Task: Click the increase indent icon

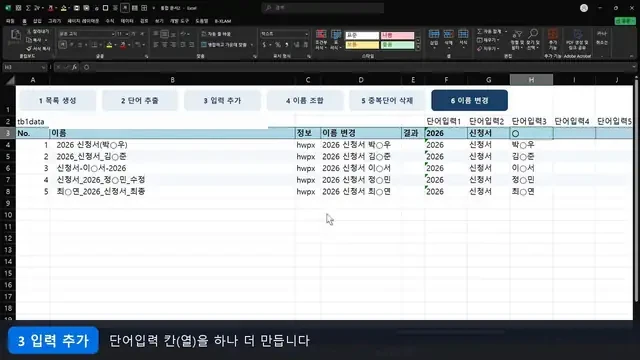Action: coord(191,45)
